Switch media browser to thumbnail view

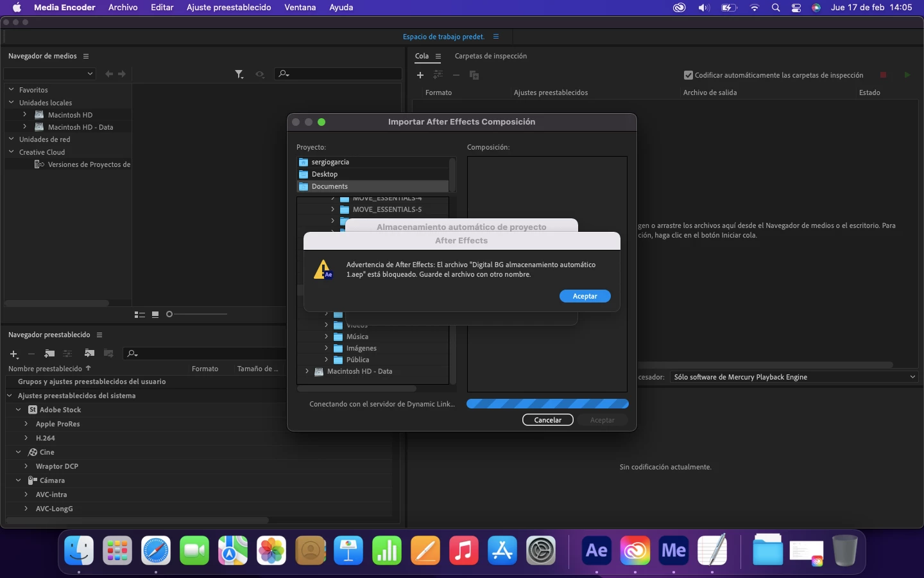[x=155, y=315]
